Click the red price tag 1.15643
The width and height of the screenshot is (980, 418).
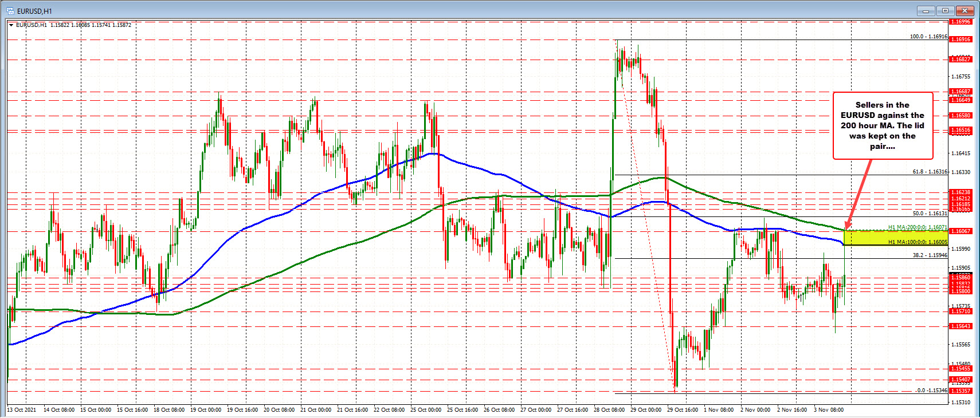(961, 326)
